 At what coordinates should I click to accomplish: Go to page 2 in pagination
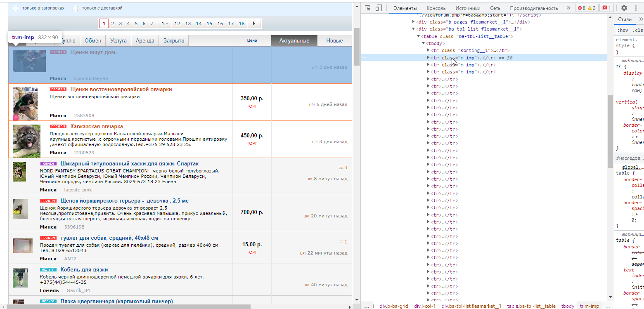coord(113,24)
